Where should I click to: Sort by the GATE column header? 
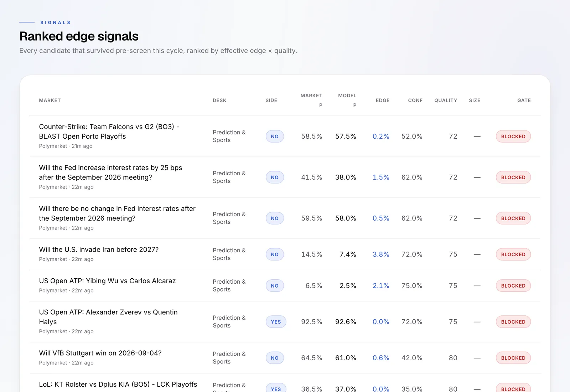click(x=524, y=100)
